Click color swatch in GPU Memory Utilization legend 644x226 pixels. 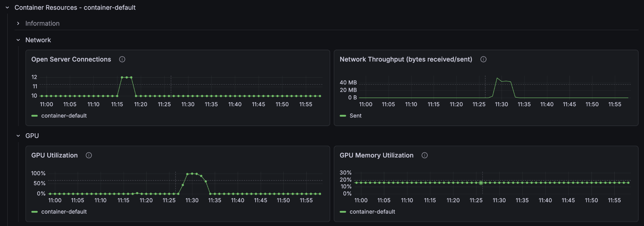pyautogui.click(x=343, y=212)
